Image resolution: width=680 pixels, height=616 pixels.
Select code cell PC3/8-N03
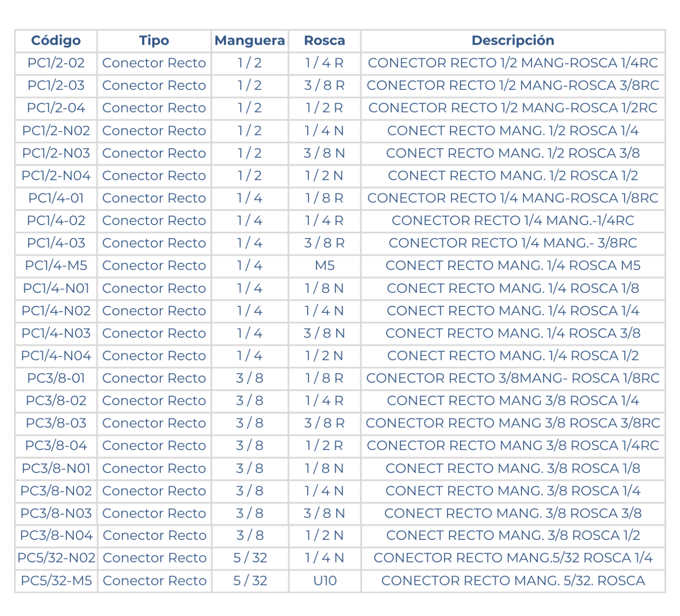click(x=56, y=513)
